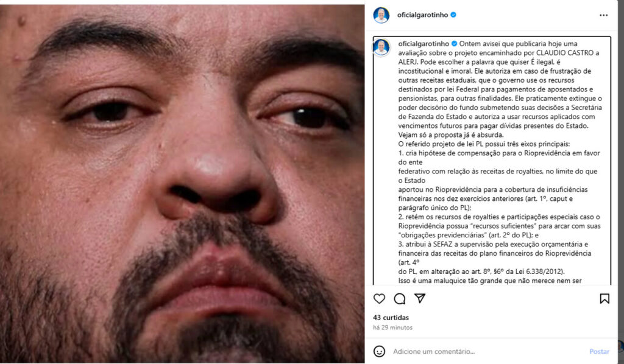Viewport: 624px width, 364px height.
Task: Open comments via the speech bubble icon
Action: tap(400, 298)
